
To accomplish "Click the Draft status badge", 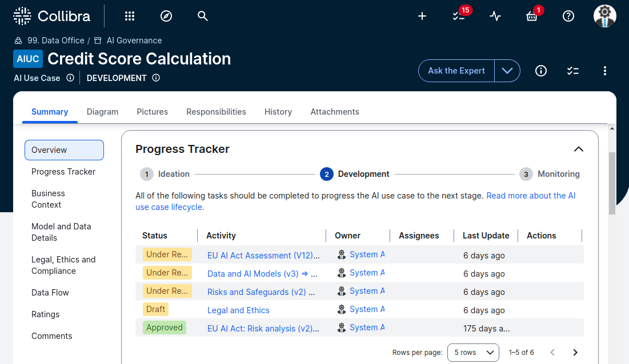I will (155, 309).
